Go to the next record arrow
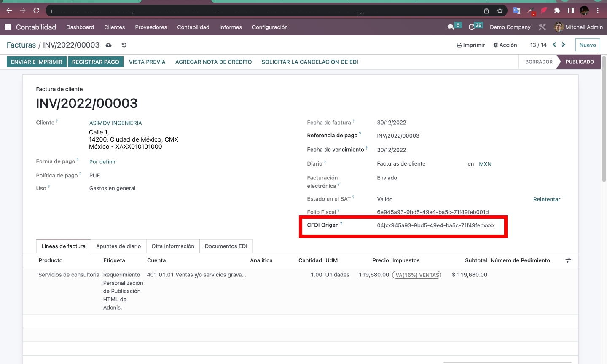Viewport: 607px width, 364px height. pos(564,45)
